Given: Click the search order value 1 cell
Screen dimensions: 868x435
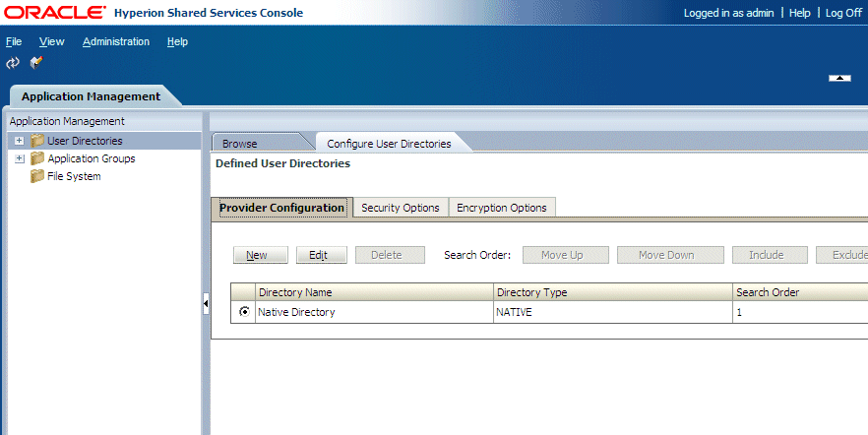Looking at the screenshot, I should (800, 312).
